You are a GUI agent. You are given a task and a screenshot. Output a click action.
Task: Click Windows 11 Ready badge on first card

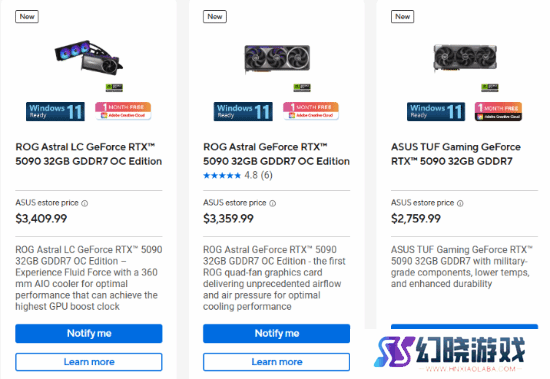pyautogui.click(x=55, y=112)
